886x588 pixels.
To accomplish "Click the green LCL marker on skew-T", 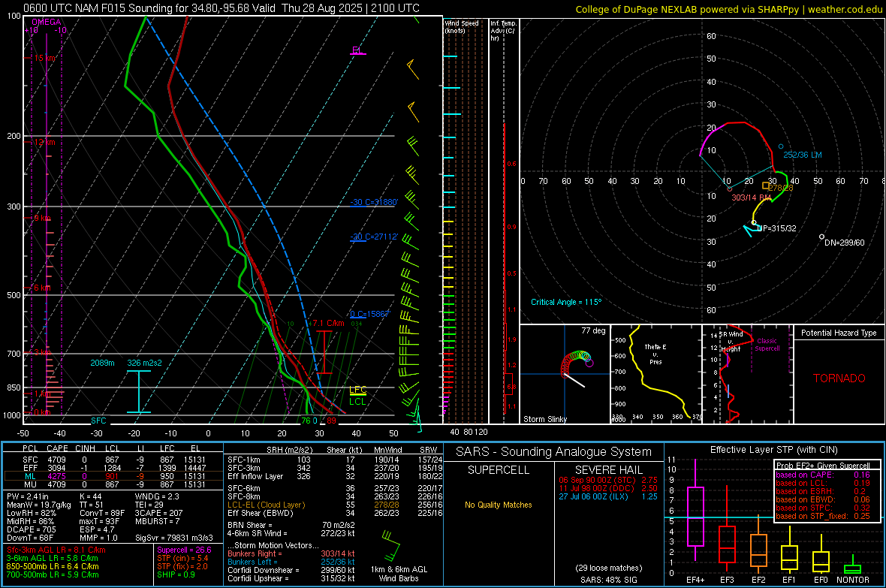I will (357, 402).
